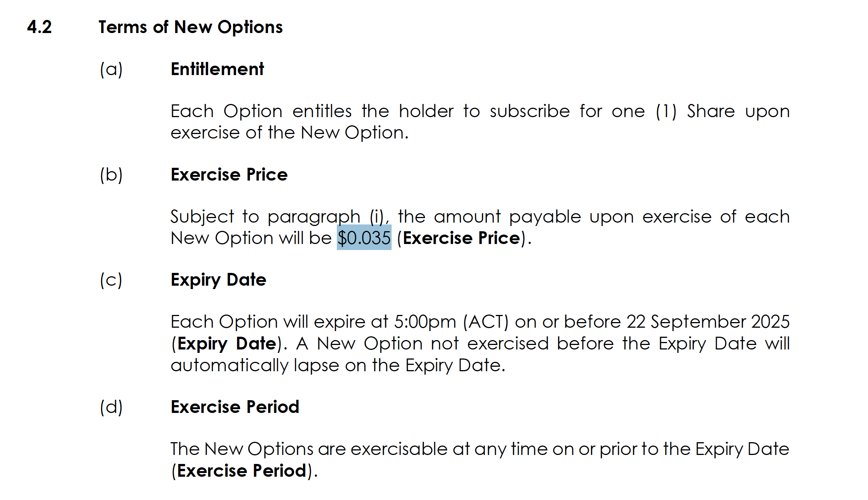The image size is (868, 500).
Task: Click the Terms of New Options heading
Action: 191,27
